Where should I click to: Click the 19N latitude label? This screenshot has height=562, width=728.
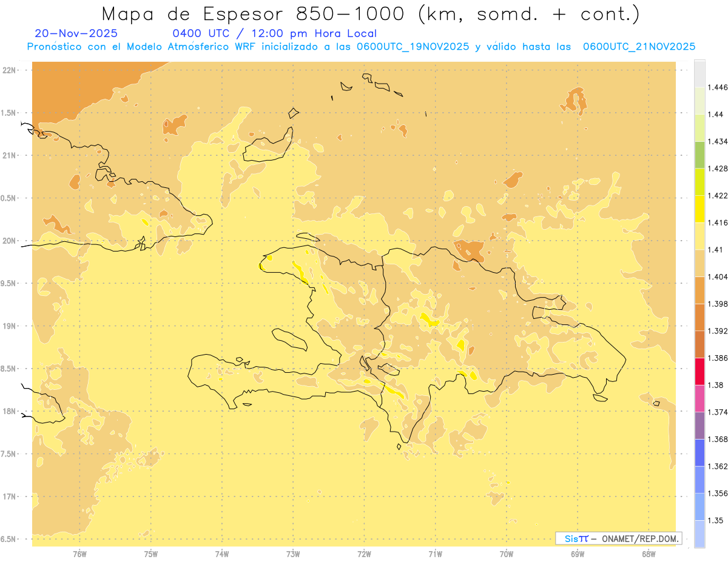9,326
